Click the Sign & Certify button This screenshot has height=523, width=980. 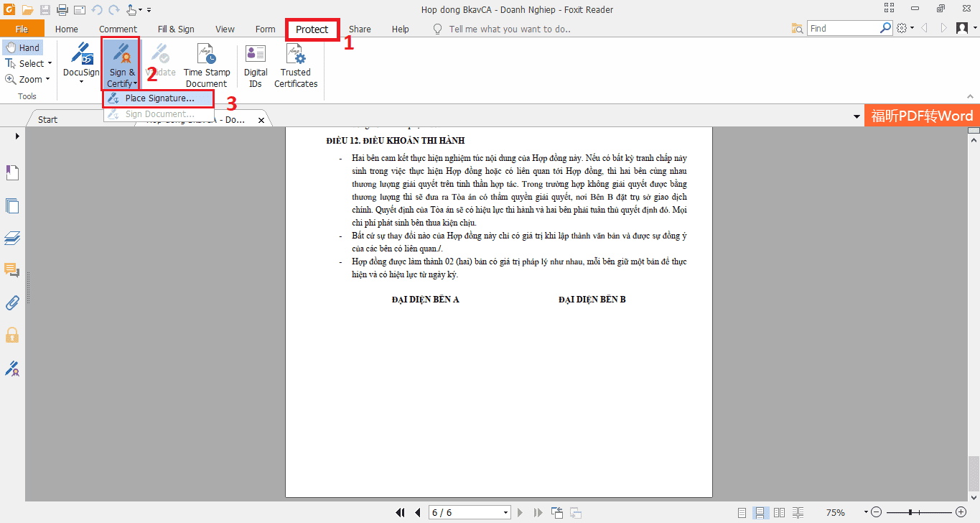121,65
